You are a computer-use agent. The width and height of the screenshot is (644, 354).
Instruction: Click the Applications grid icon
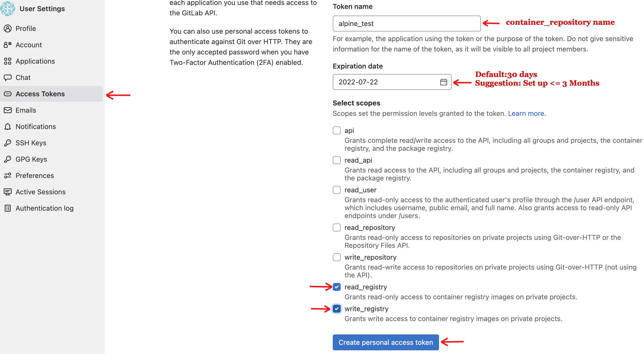8,61
